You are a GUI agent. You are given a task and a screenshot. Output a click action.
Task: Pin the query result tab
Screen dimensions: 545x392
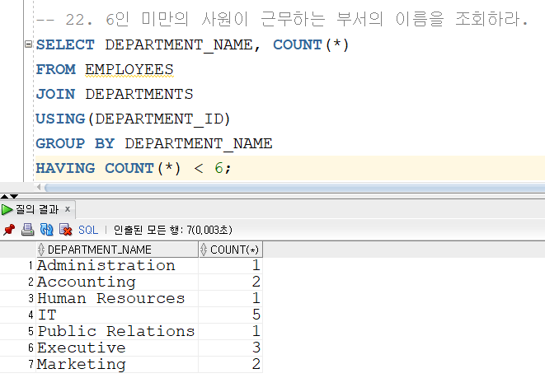point(9,230)
